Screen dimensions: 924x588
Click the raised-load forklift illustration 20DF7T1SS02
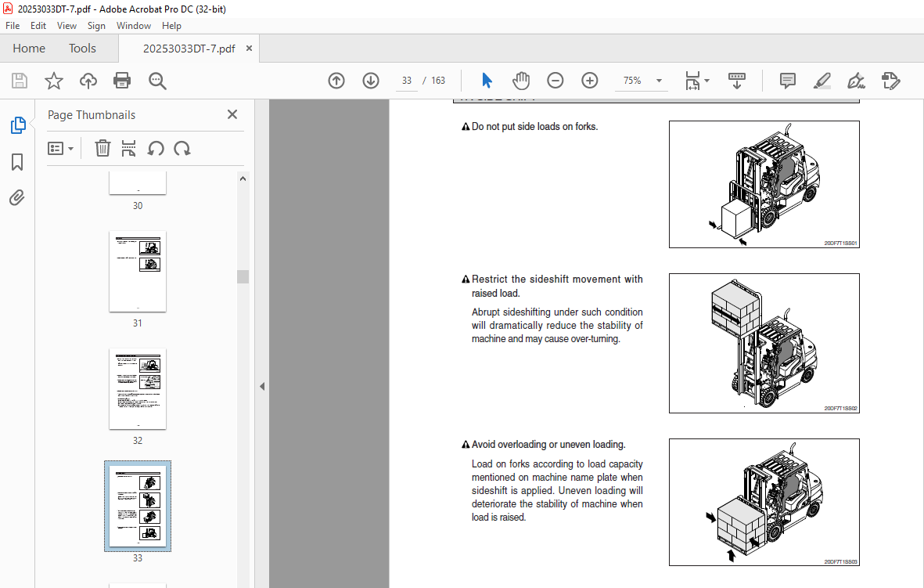click(764, 343)
